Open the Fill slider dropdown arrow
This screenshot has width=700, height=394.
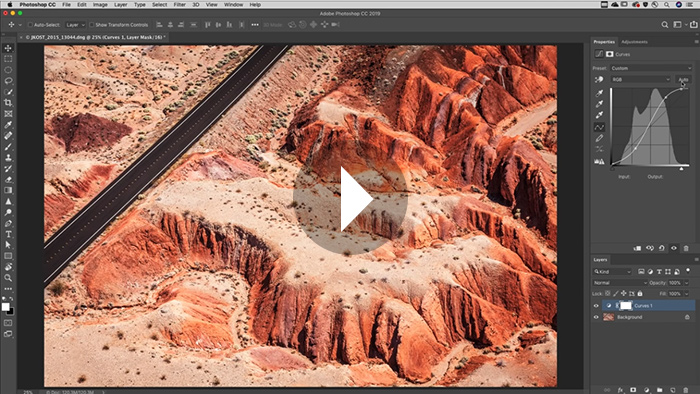point(687,294)
